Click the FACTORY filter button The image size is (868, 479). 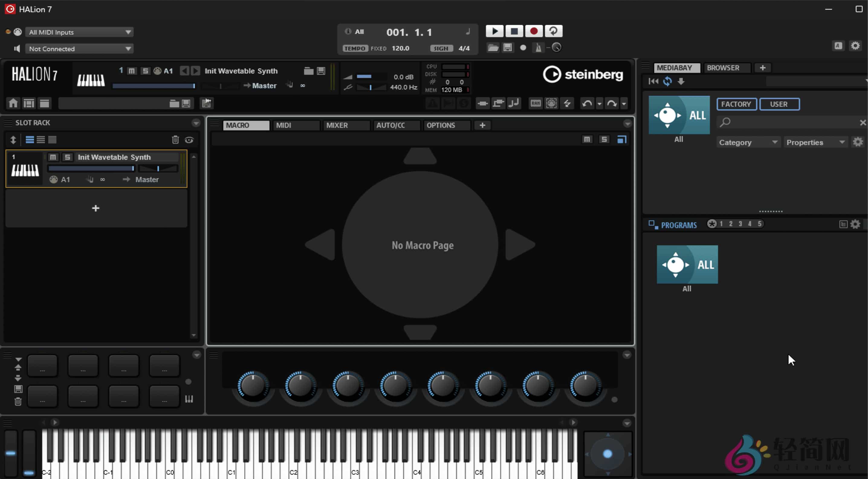point(736,104)
